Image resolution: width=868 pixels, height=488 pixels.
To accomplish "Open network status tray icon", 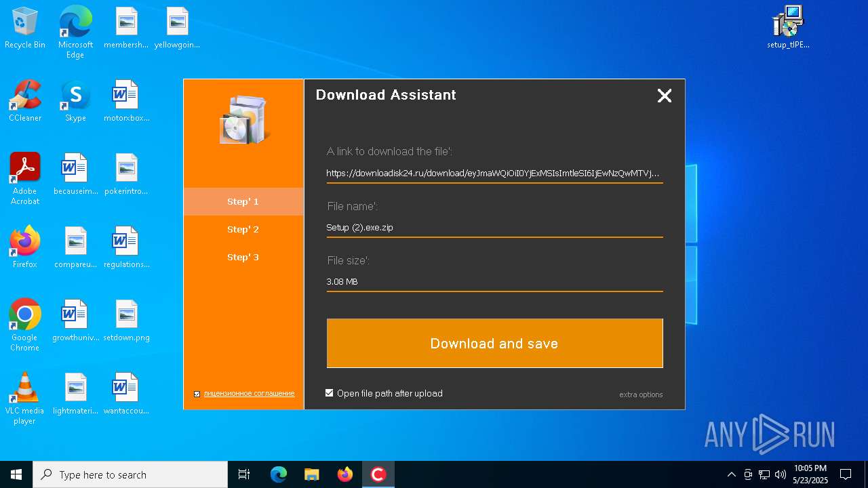I will point(764,474).
